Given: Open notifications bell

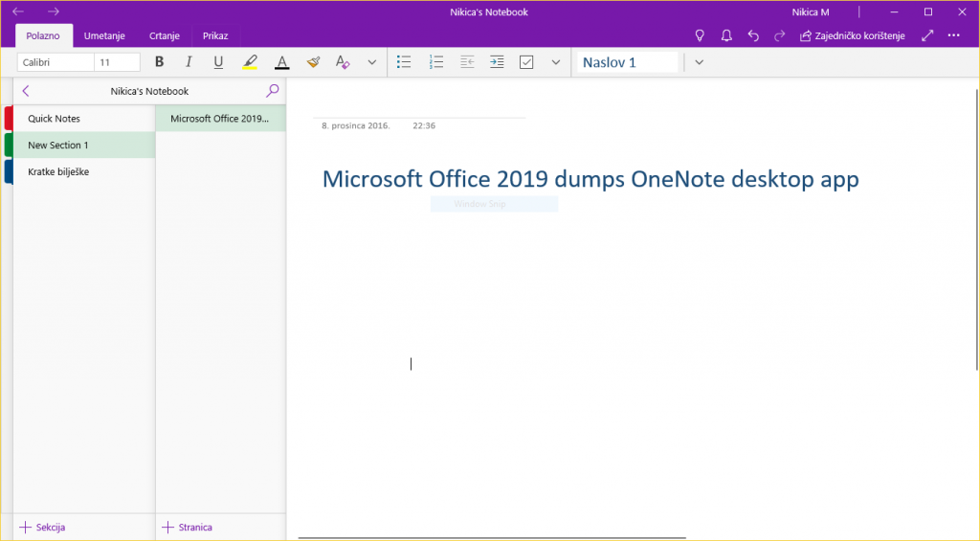Looking at the screenshot, I should click(726, 35).
